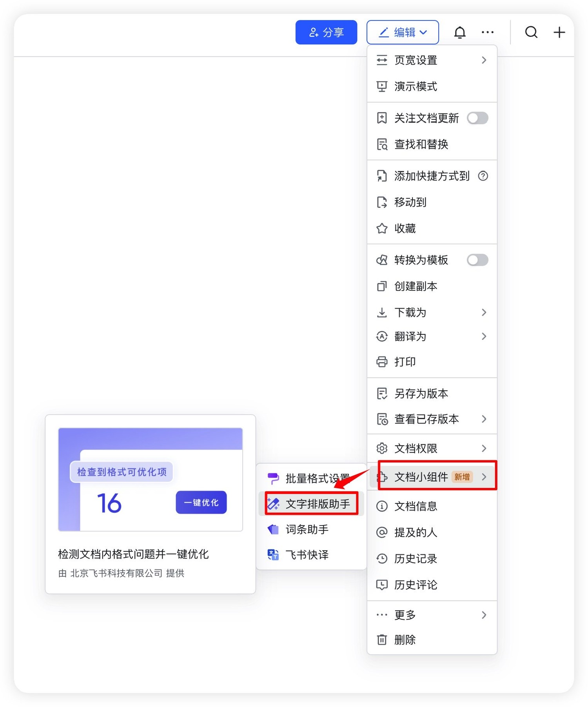Expand the 页宽设置 submenu arrow
This screenshot has height=707, width=588.
(x=484, y=60)
